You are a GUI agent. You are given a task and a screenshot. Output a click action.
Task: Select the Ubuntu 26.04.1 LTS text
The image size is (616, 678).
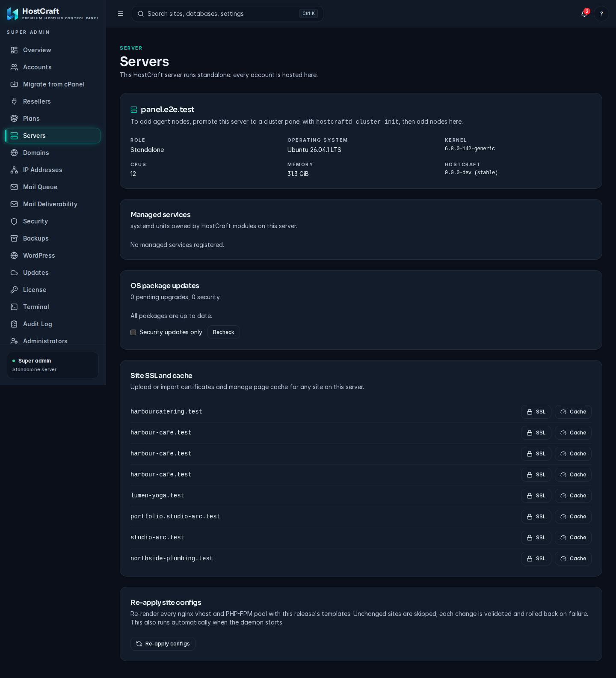coord(314,150)
